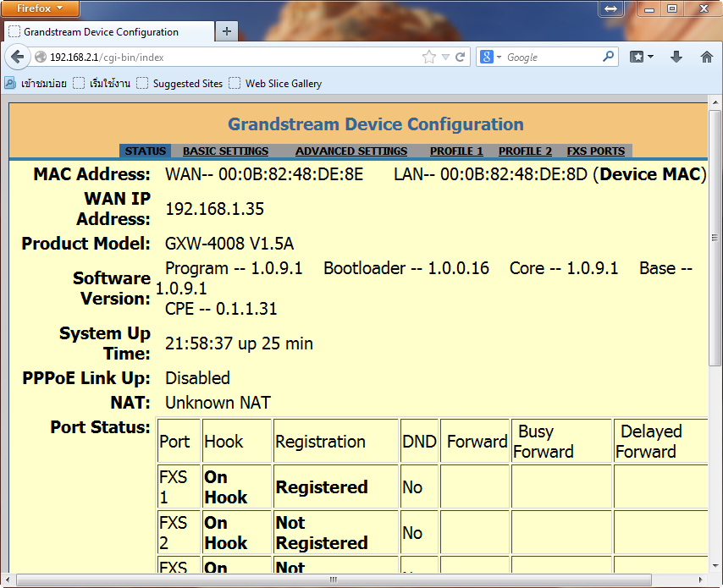Click the horizontal scroll left arrow
This screenshot has height=588, width=723.
coord(8,580)
